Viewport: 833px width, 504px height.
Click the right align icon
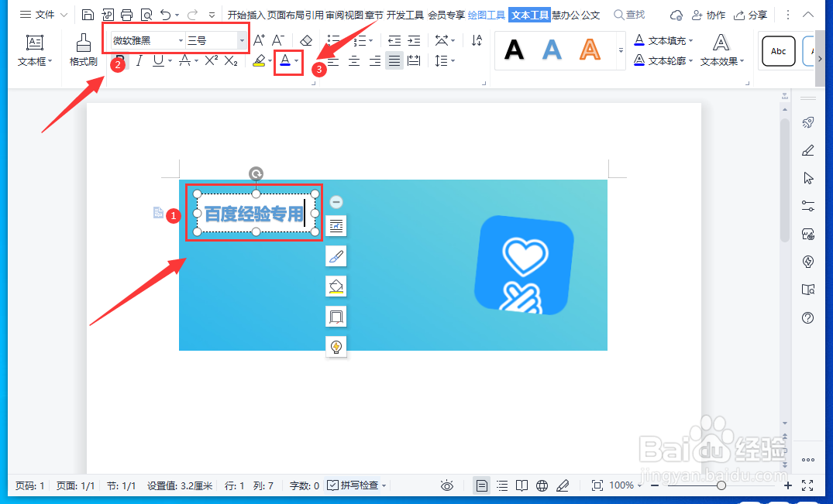[x=374, y=60]
